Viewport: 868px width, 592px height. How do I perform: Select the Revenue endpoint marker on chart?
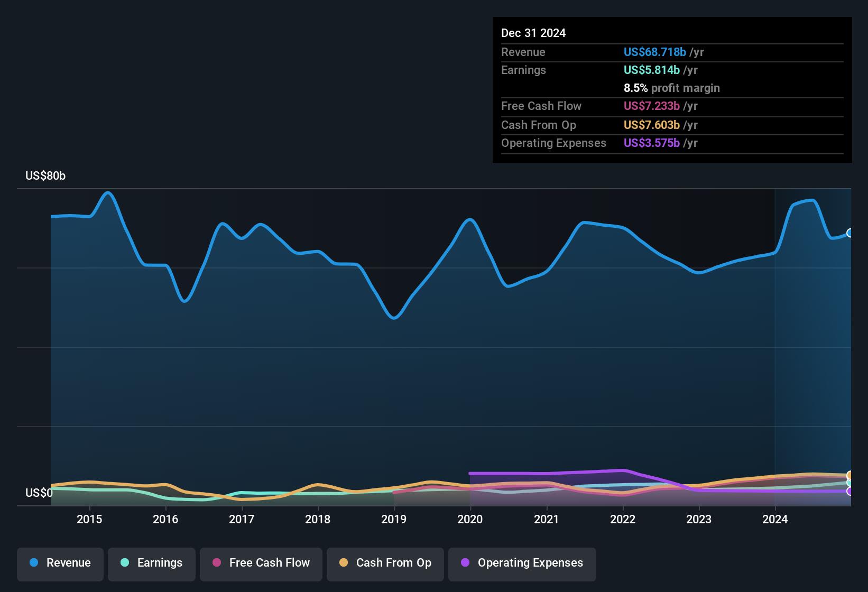pyautogui.click(x=850, y=233)
